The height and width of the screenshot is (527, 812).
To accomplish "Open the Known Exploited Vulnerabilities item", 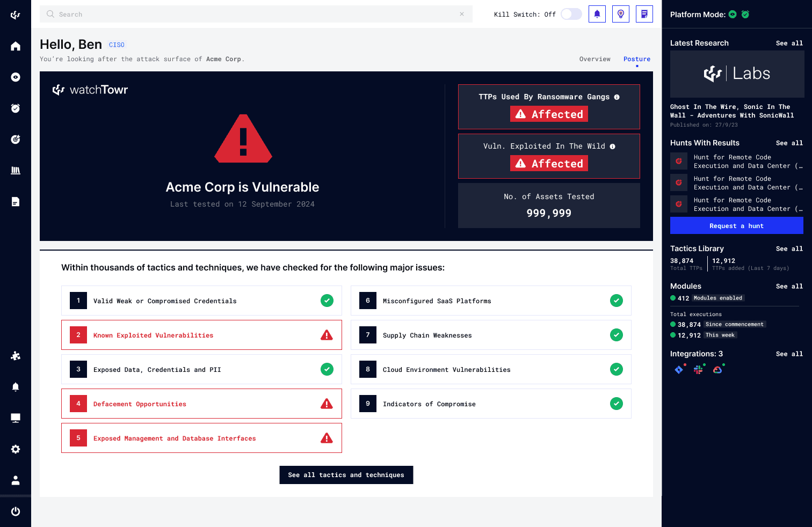I will tap(201, 335).
